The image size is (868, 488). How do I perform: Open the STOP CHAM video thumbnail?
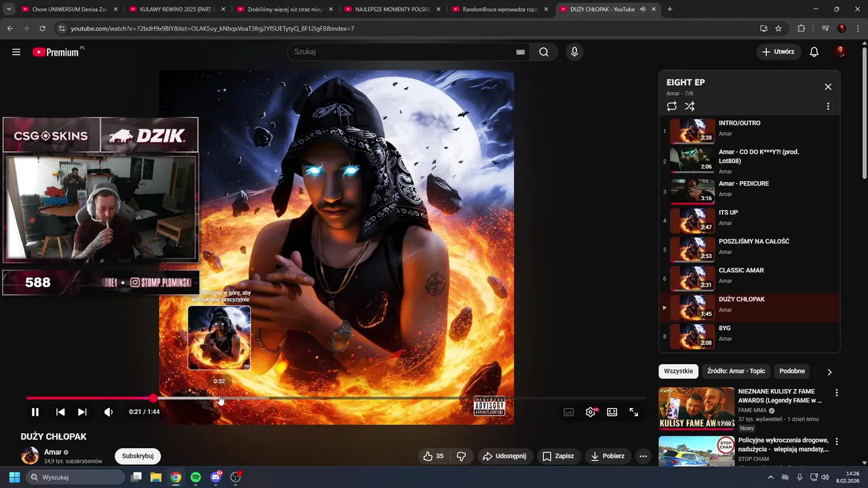pos(696,451)
